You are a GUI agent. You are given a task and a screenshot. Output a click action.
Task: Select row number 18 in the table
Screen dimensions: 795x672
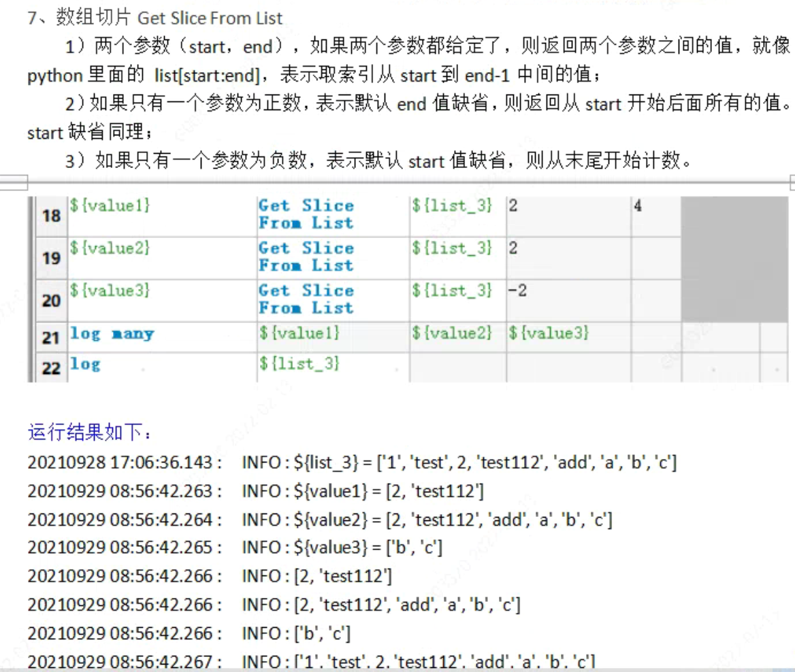(52, 216)
